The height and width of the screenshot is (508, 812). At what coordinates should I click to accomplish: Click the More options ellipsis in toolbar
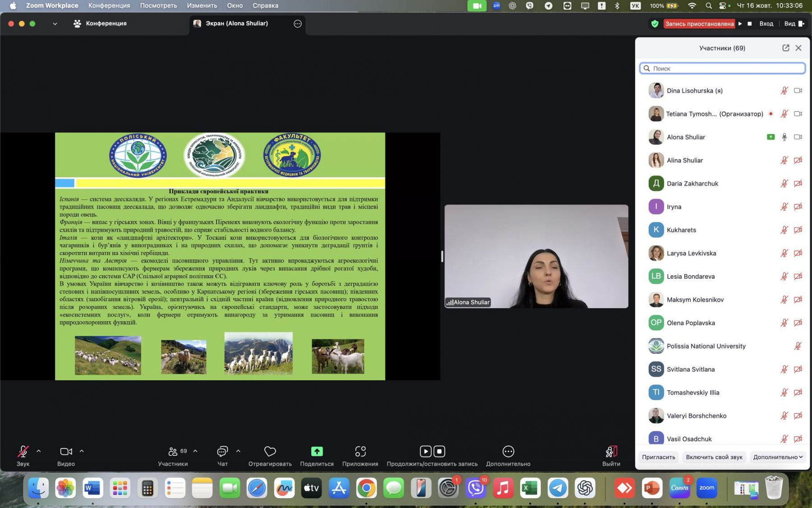(508, 451)
